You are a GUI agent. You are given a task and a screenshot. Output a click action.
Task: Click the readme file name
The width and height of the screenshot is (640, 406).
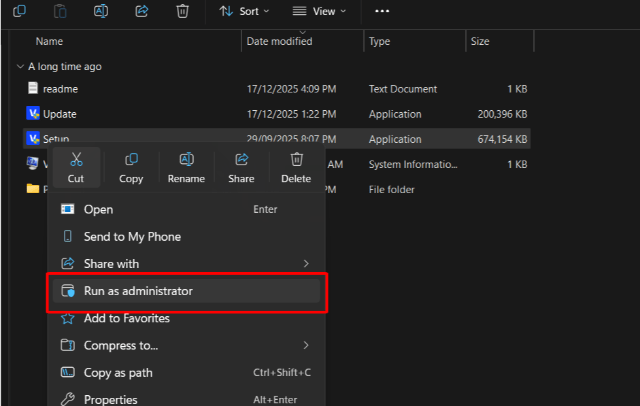click(60, 89)
